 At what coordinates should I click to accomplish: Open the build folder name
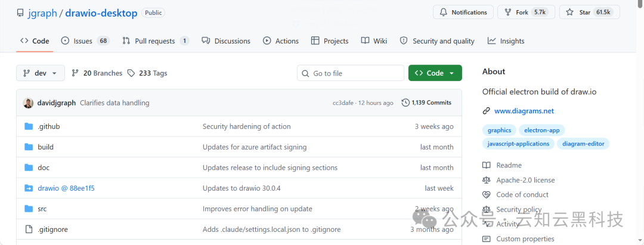pos(45,147)
